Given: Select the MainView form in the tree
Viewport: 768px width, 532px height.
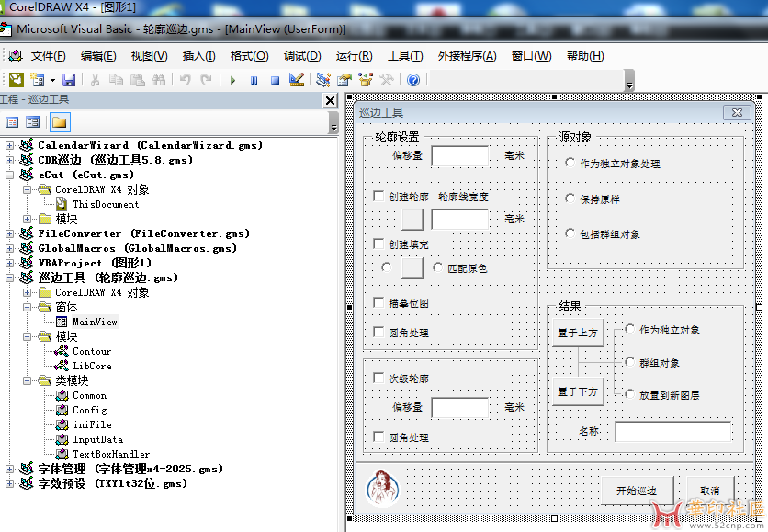Looking at the screenshot, I should coord(95,322).
